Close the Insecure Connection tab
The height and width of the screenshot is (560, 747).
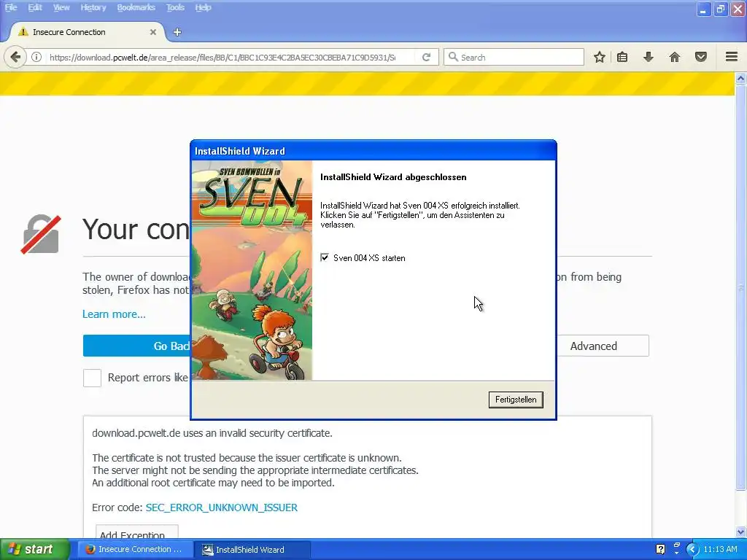pyautogui.click(x=153, y=32)
